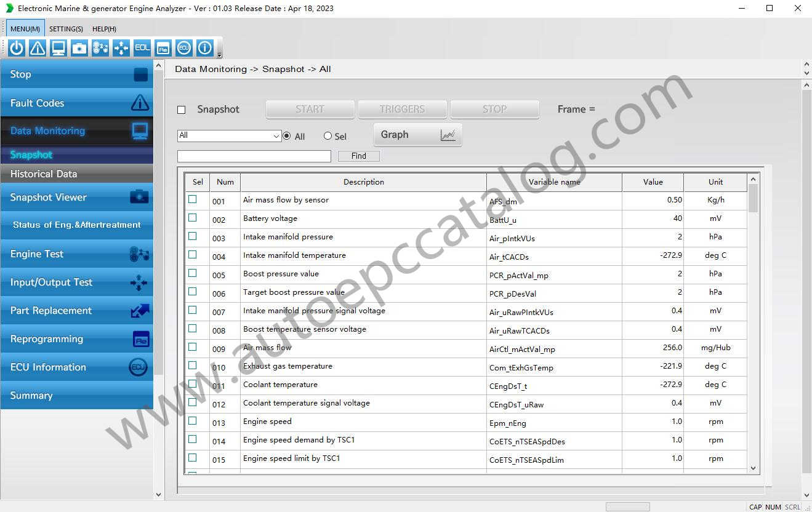Click the EOL toolbar icon
Image resolution: width=812 pixels, height=512 pixels.
pyautogui.click(x=142, y=48)
